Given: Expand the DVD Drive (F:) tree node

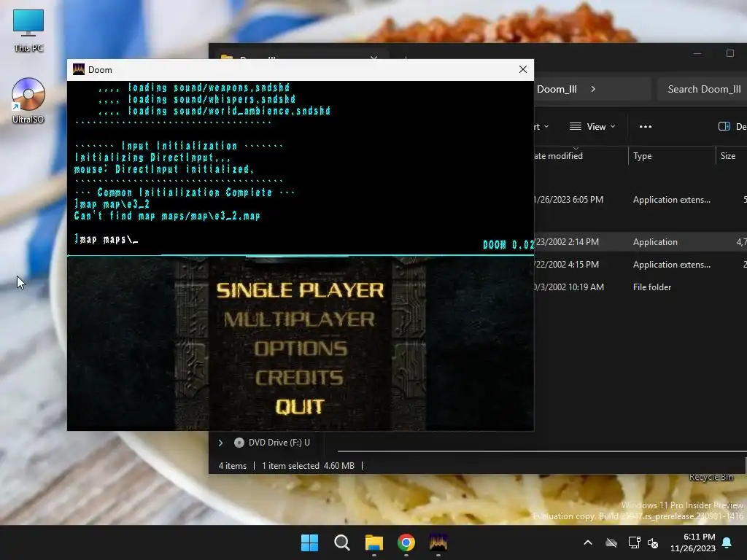Looking at the screenshot, I should (x=220, y=443).
